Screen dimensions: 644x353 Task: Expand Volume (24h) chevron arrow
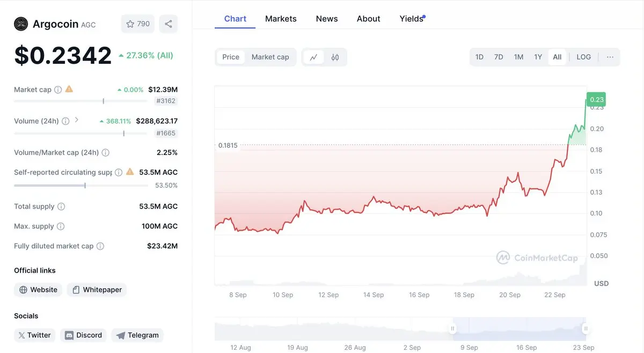(x=77, y=120)
